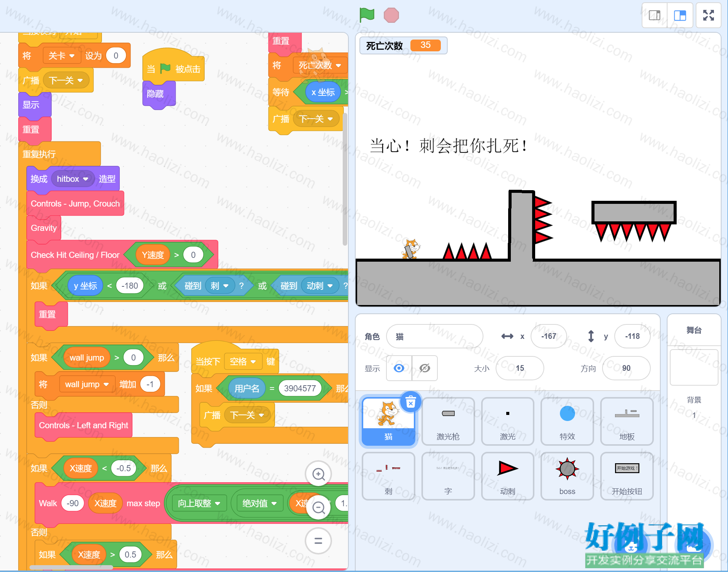Select the 动刺 sprite

point(508,476)
